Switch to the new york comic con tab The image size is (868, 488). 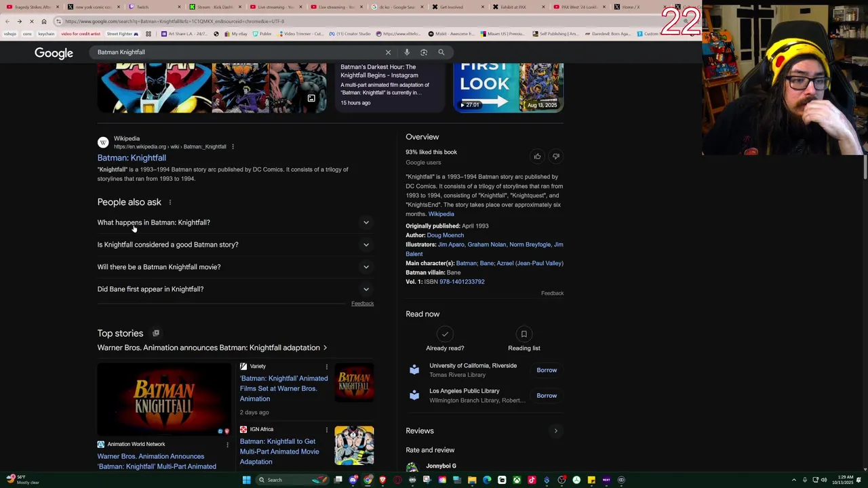94,7
